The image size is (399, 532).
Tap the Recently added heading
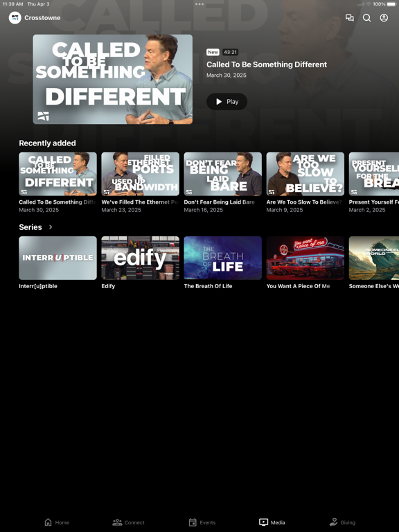click(x=48, y=143)
